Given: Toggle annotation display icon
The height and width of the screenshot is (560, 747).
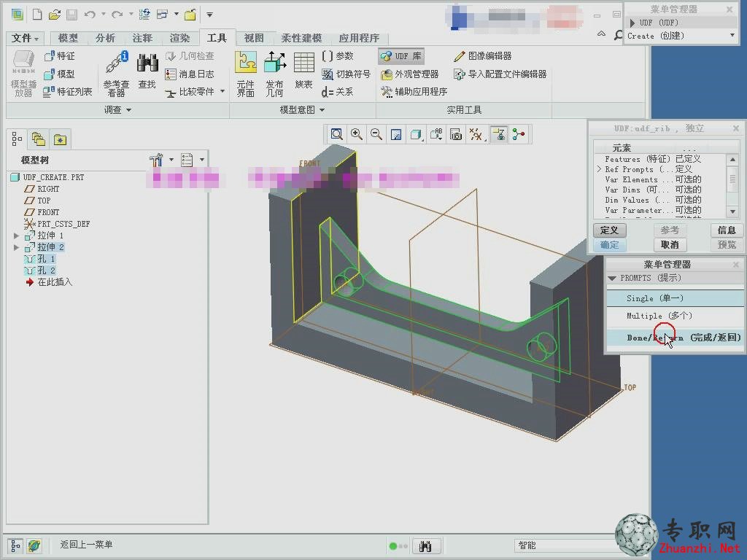Looking at the screenshot, I should [499, 135].
